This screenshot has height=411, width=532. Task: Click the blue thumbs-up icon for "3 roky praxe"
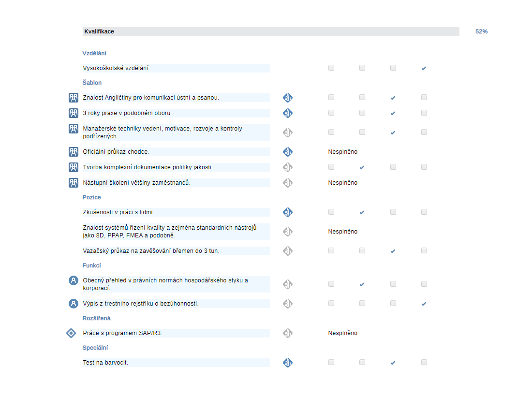(x=288, y=113)
